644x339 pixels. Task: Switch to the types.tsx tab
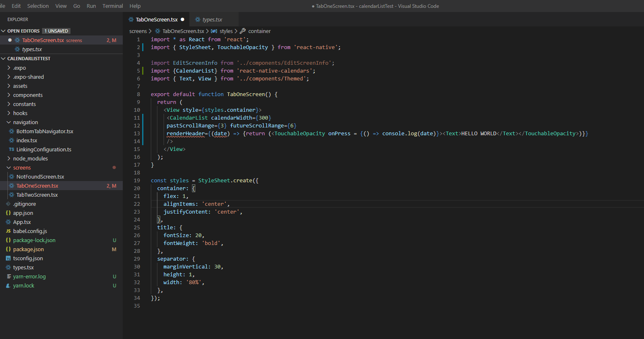(x=213, y=19)
